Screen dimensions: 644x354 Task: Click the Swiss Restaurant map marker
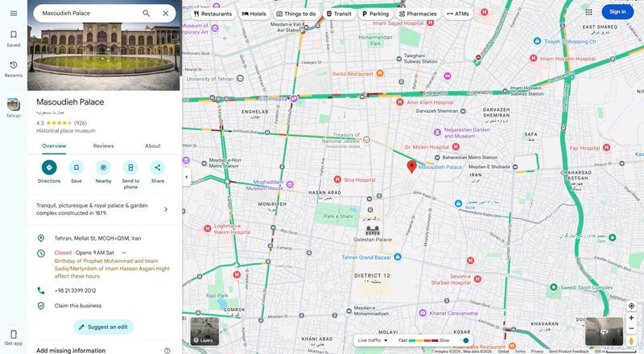[x=380, y=73]
